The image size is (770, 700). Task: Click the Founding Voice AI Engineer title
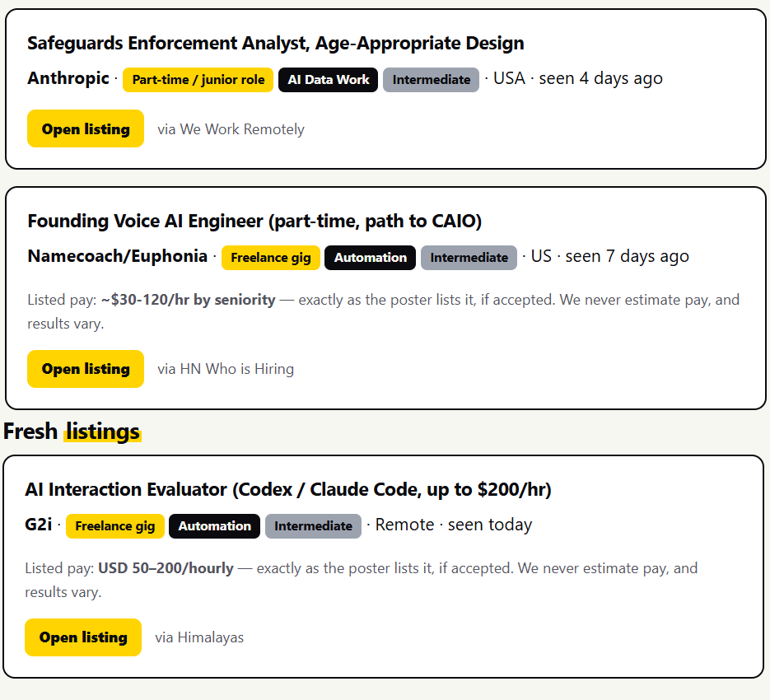[x=254, y=221]
